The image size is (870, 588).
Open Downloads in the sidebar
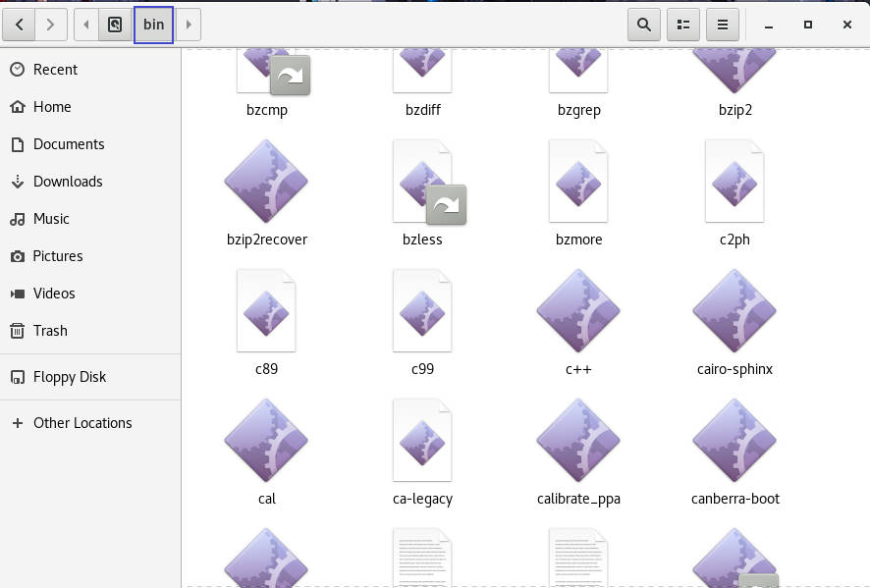pos(90,182)
